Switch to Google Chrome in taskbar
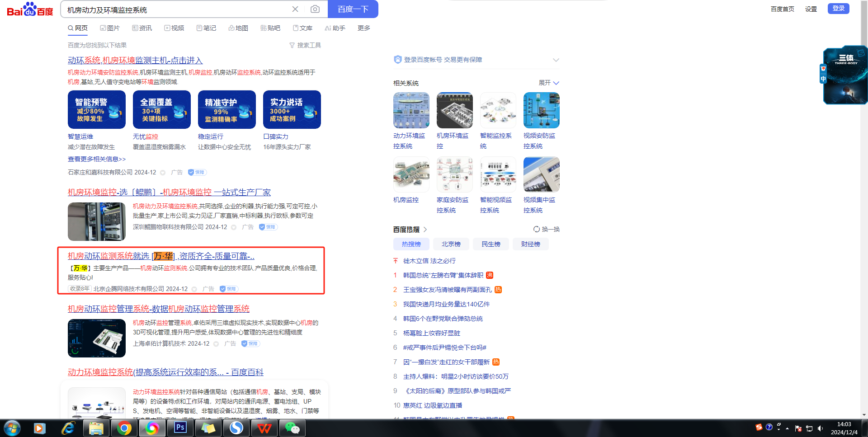Viewport: 868px width, 437px height. click(124, 428)
